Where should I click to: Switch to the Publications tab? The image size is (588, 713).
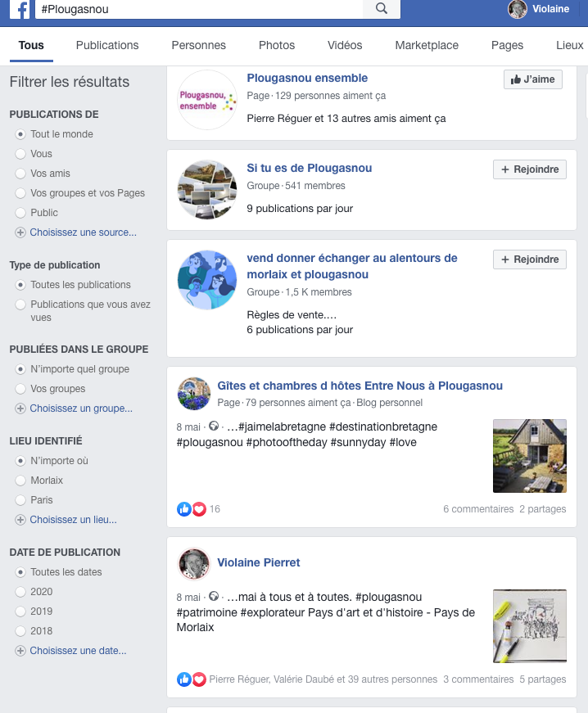(107, 45)
